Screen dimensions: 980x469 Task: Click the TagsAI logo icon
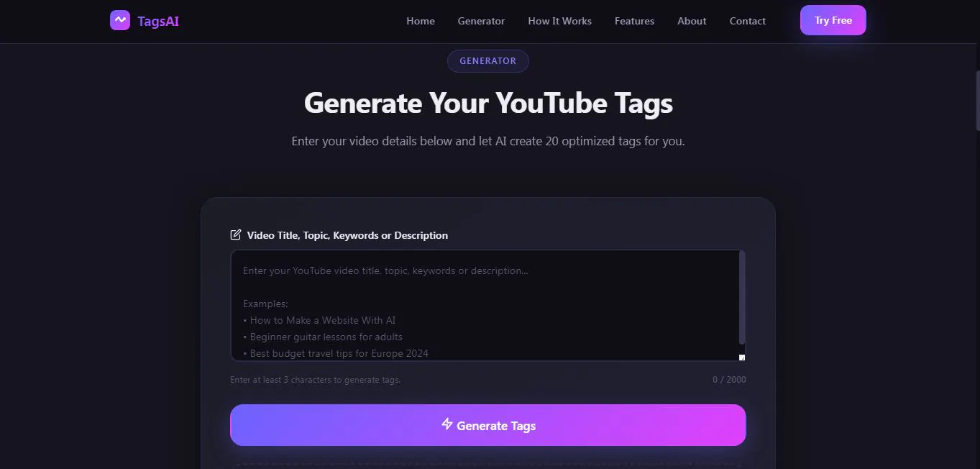[x=120, y=20]
